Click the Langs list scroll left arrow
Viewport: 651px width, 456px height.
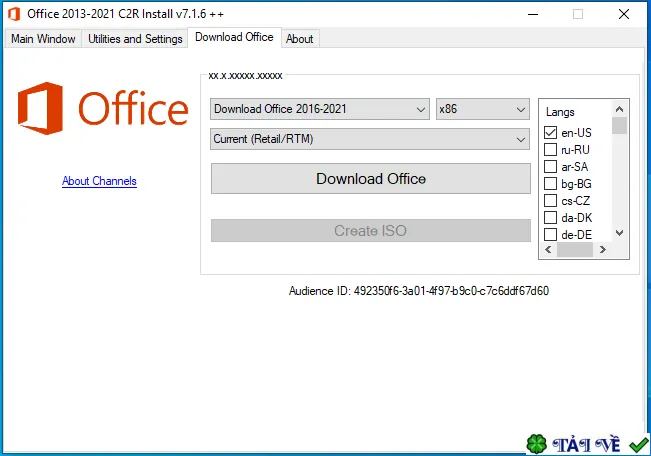coord(548,250)
